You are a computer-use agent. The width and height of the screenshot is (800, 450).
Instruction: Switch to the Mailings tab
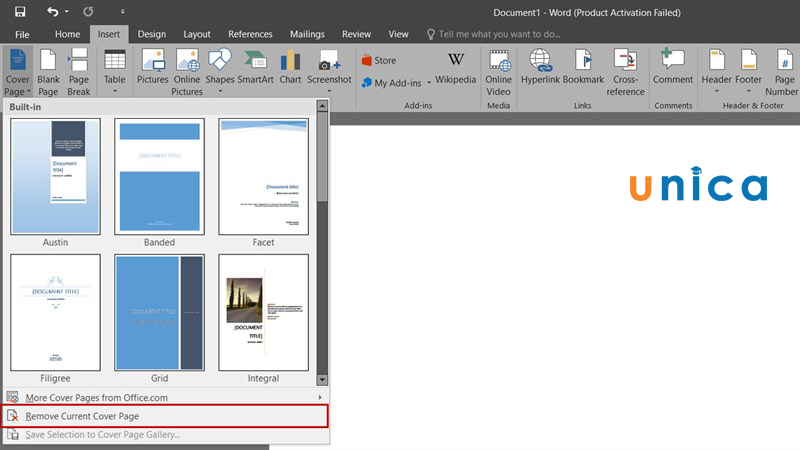coord(307,34)
